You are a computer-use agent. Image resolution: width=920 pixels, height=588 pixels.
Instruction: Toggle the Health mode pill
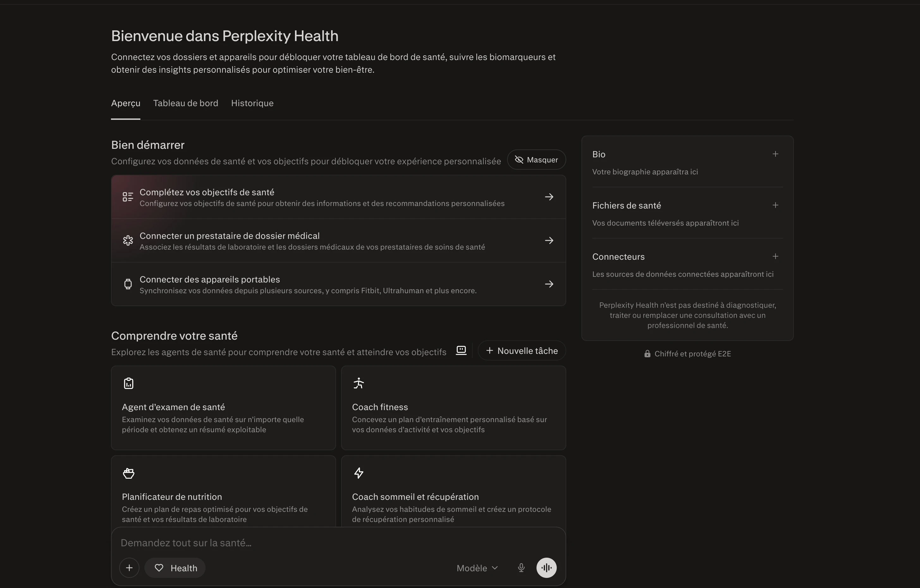[x=175, y=568]
